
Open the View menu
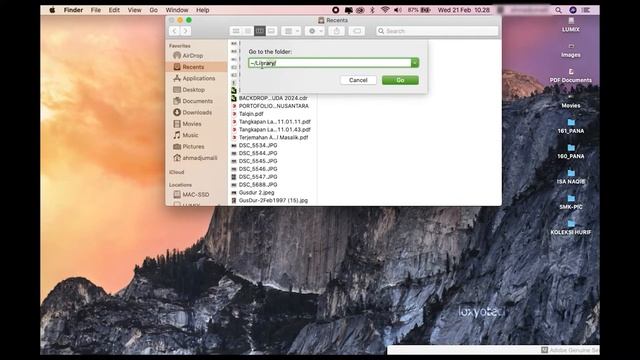point(134,10)
